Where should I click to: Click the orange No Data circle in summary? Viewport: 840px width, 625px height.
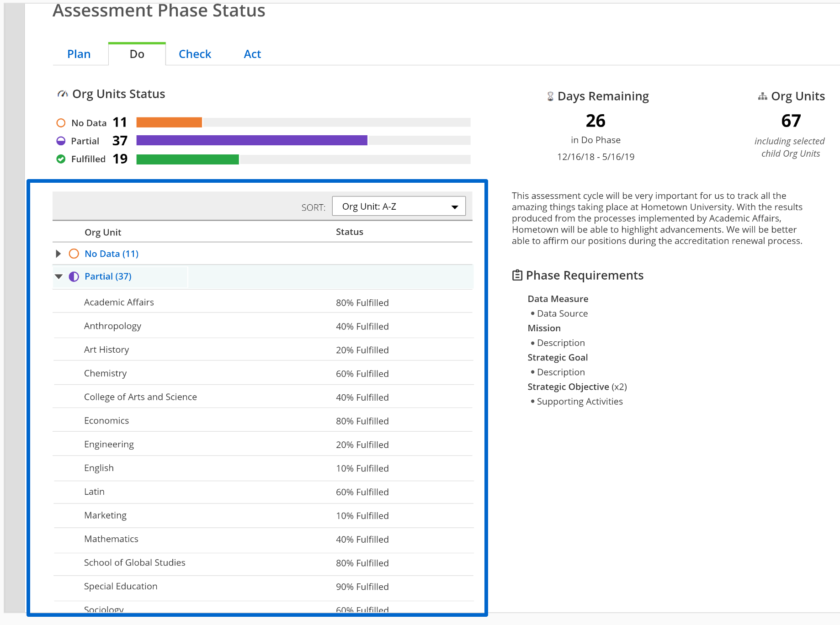tap(61, 123)
